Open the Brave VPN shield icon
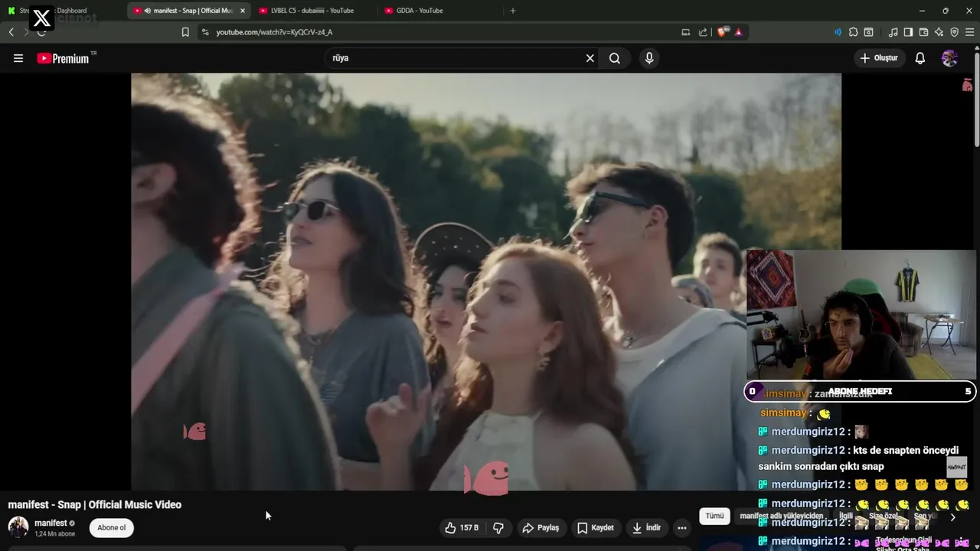Viewport: 980px width, 551px height. 954,32
